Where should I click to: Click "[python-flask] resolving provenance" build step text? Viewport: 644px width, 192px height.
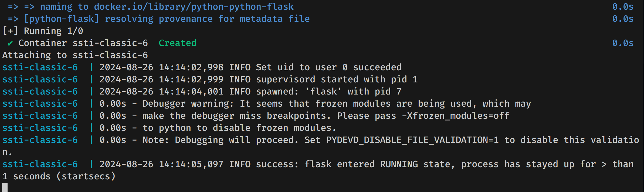click(118, 19)
